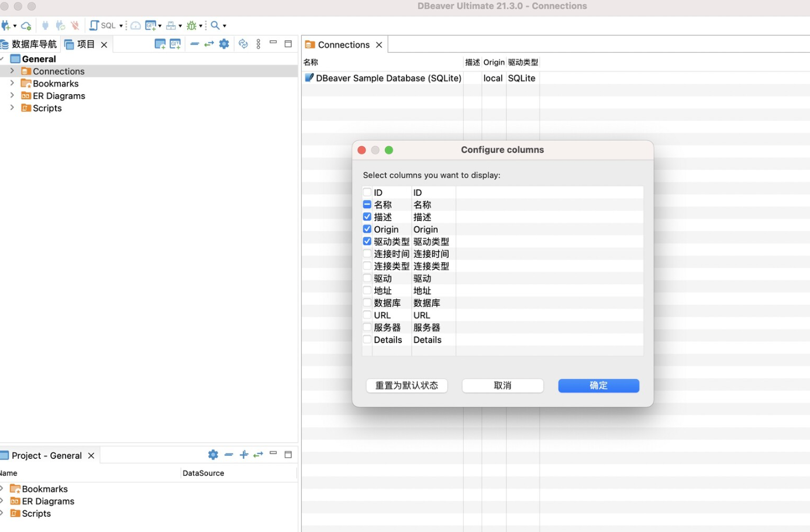Open the dashboard gauge icon in toolbar
810x532 pixels.
[136, 26]
